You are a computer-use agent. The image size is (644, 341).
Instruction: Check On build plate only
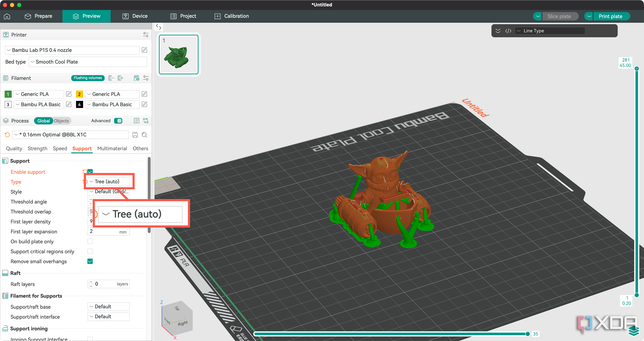[x=90, y=241]
